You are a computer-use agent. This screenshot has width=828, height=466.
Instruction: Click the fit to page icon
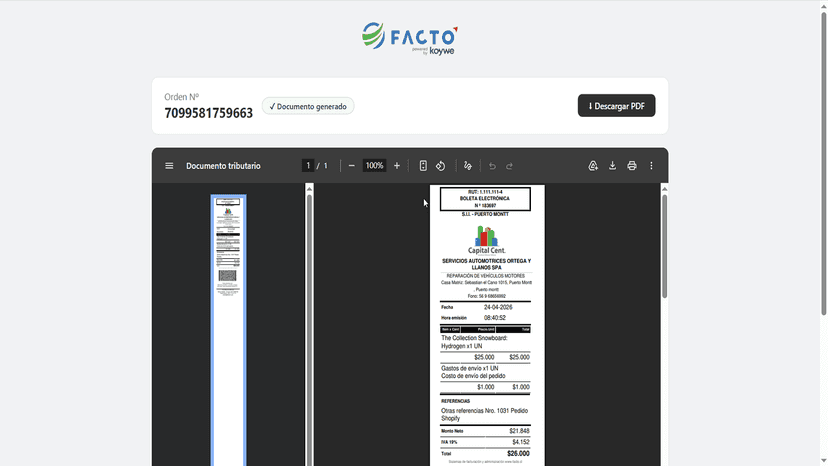(x=423, y=166)
